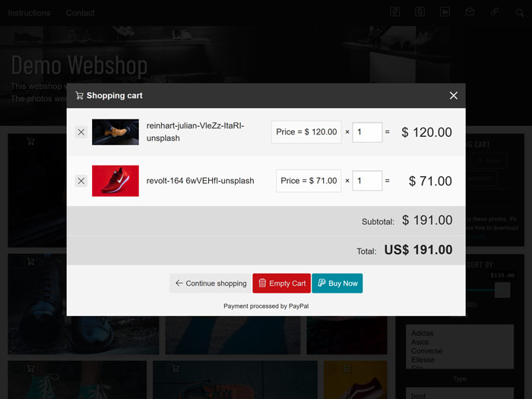The image size is (532, 399).
Task: Edit quantity field for revolt-164 shoe
Action: pos(367,181)
